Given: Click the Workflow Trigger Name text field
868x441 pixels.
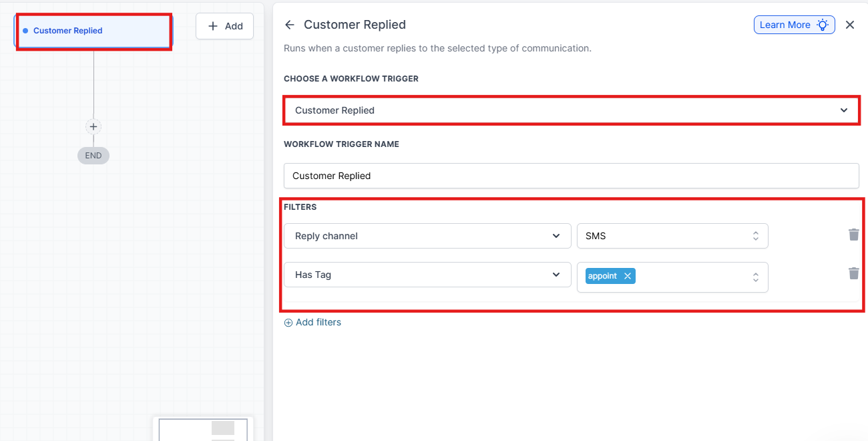Looking at the screenshot, I should point(571,176).
